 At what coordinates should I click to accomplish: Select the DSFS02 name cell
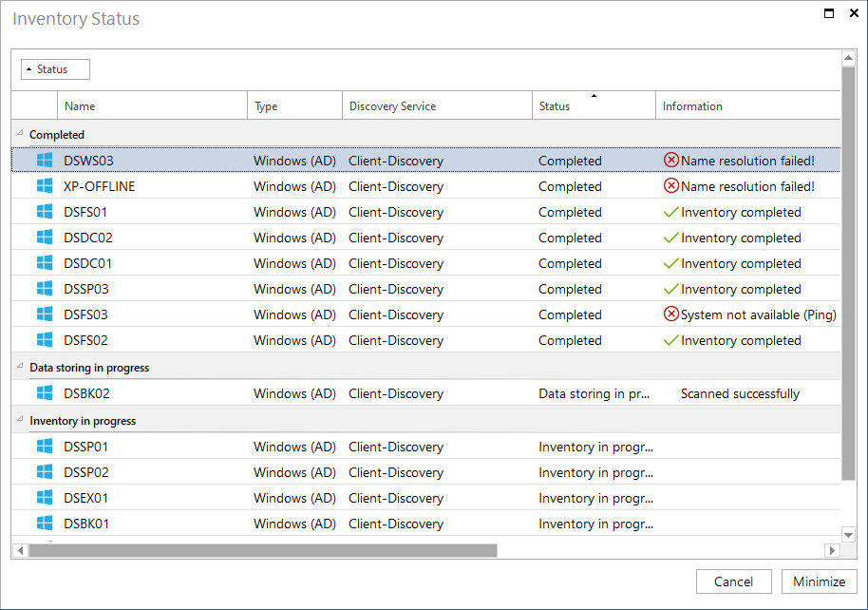tap(85, 340)
